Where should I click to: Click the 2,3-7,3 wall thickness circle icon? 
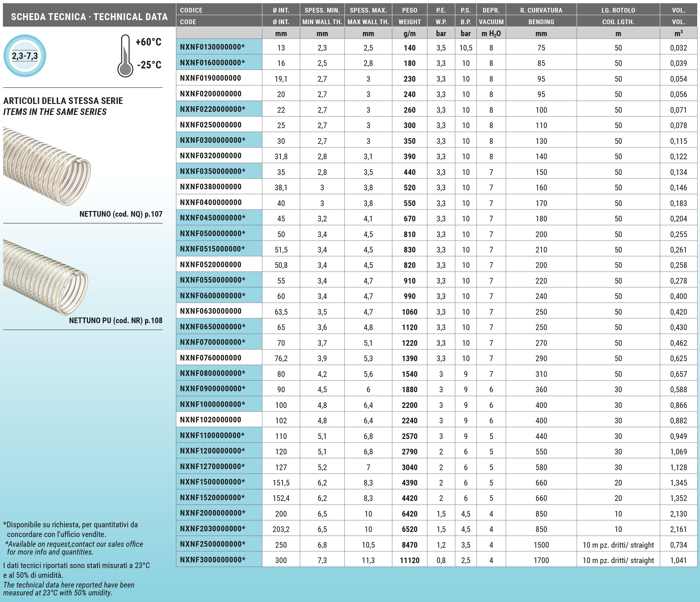(25, 56)
